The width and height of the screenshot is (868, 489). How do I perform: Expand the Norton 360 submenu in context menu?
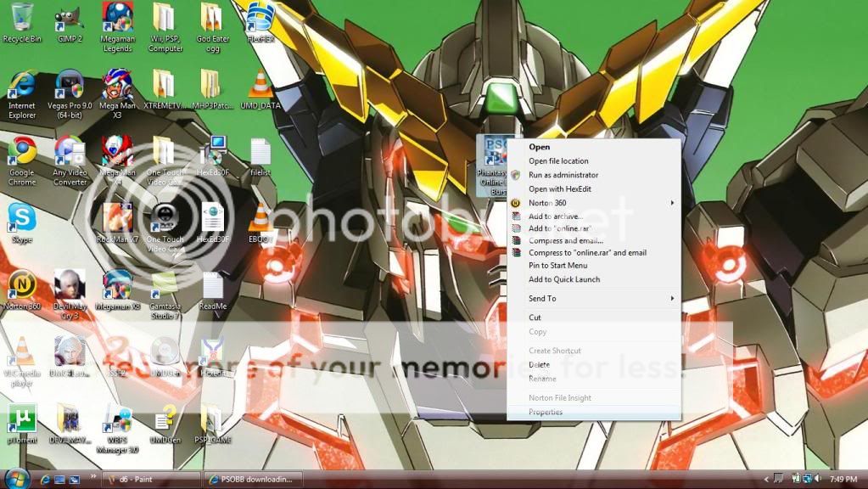tap(594, 203)
